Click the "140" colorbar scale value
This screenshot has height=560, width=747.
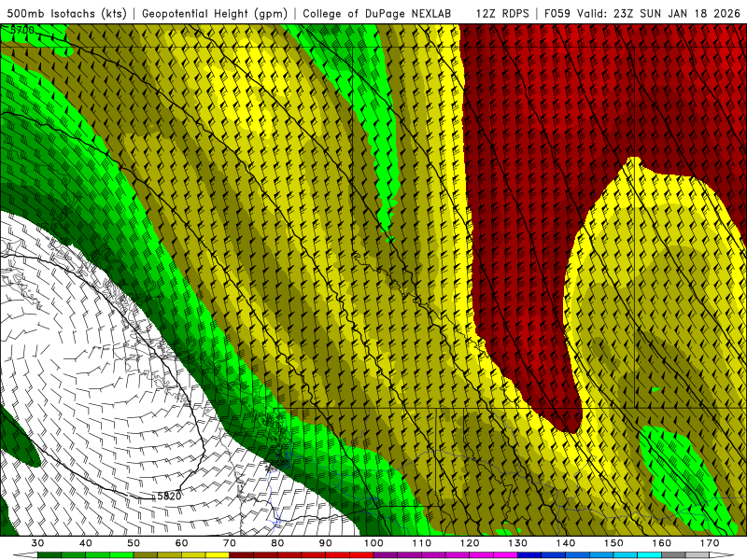pyautogui.click(x=566, y=543)
